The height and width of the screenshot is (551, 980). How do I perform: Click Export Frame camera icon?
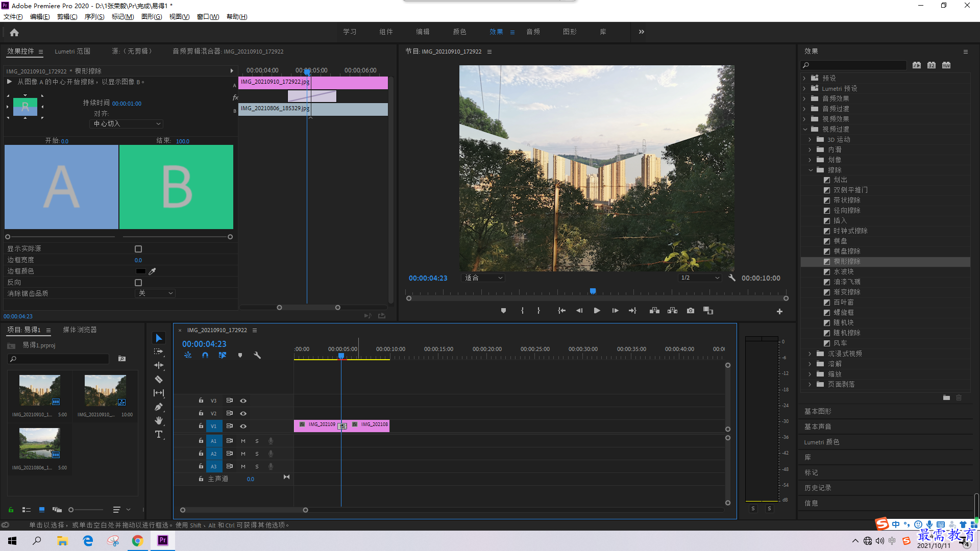pos(691,311)
